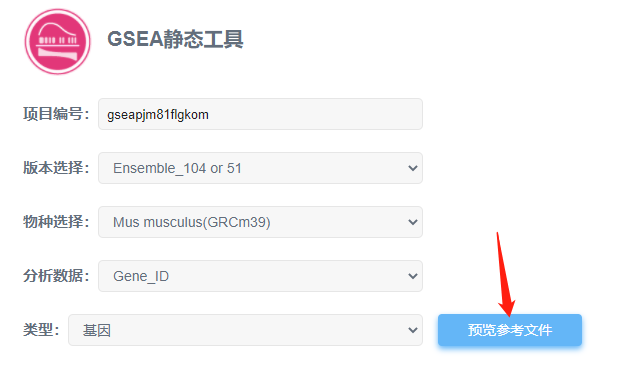Click the 类型 label
This screenshot has width=618, height=367.
click(41, 330)
